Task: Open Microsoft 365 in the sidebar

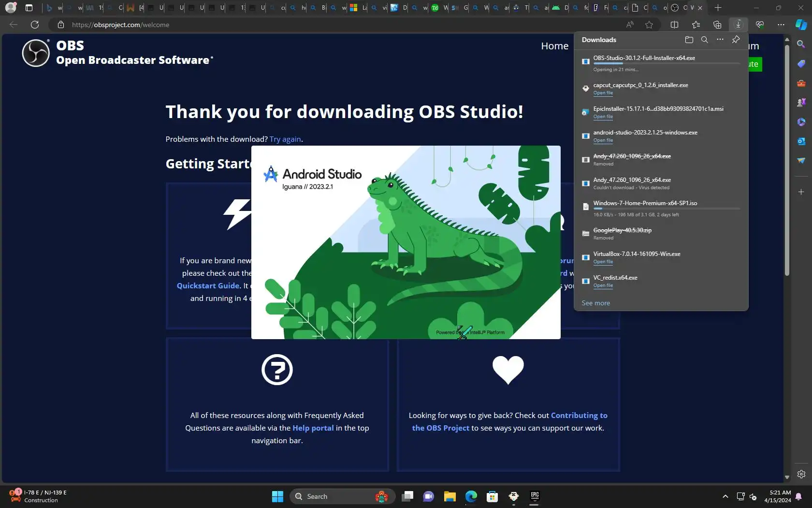Action: pyautogui.click(x=801, y=122)
